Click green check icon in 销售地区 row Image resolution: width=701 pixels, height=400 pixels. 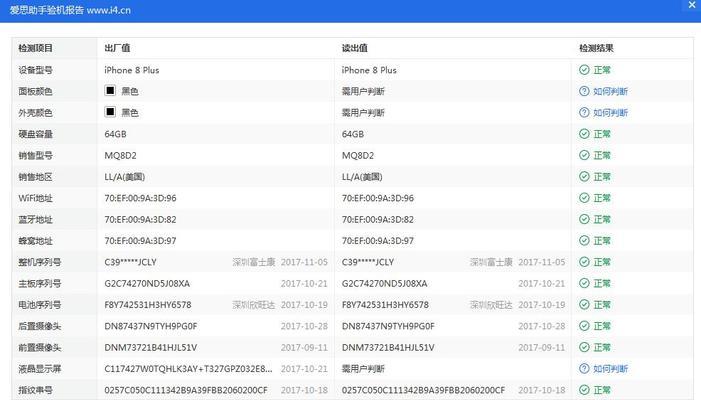click(584, 177)
